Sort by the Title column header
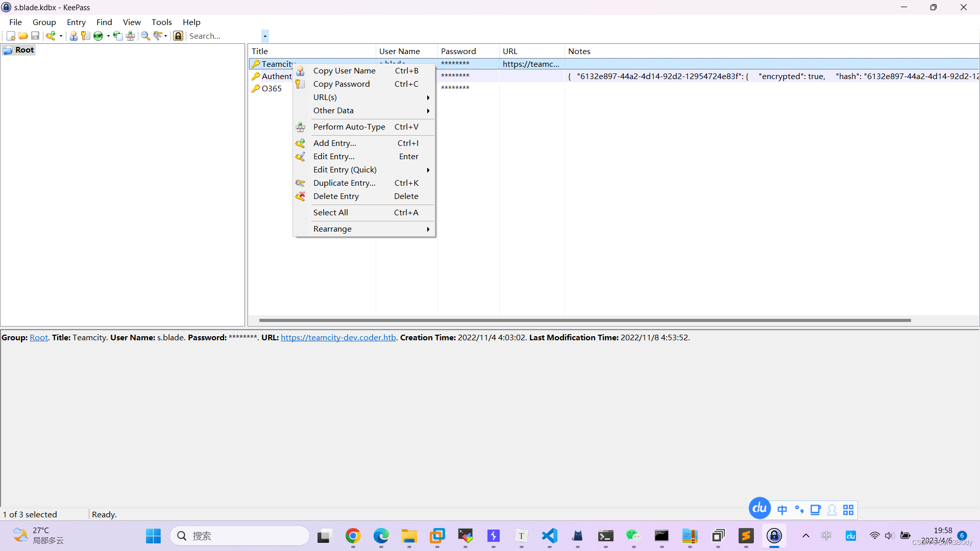Screen dimensions: 980x551 [312, 51]
